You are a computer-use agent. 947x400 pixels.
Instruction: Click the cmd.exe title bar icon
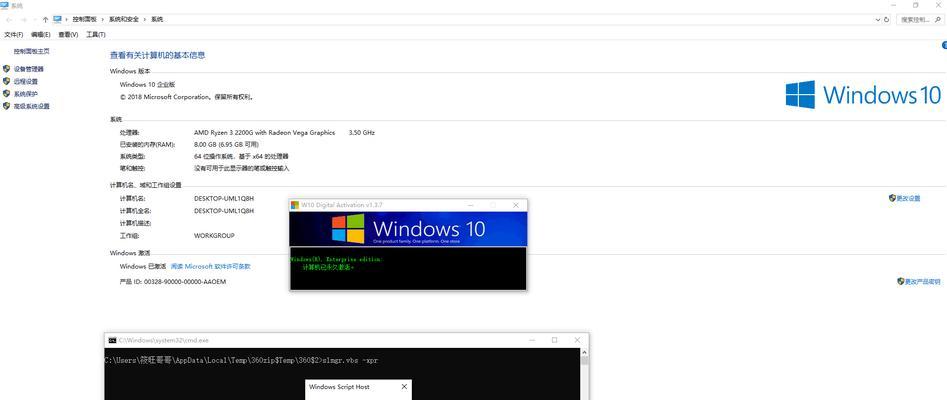112,340
